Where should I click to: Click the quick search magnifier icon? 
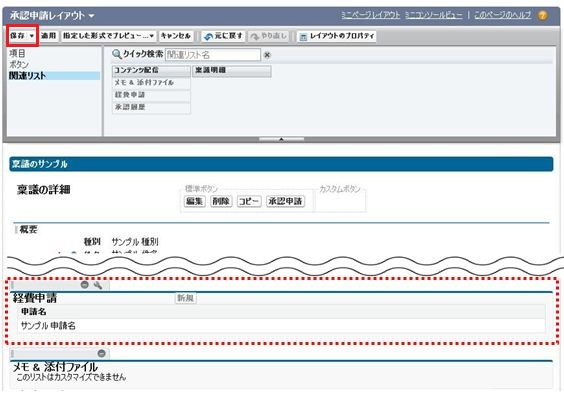(x=117, y=54)
